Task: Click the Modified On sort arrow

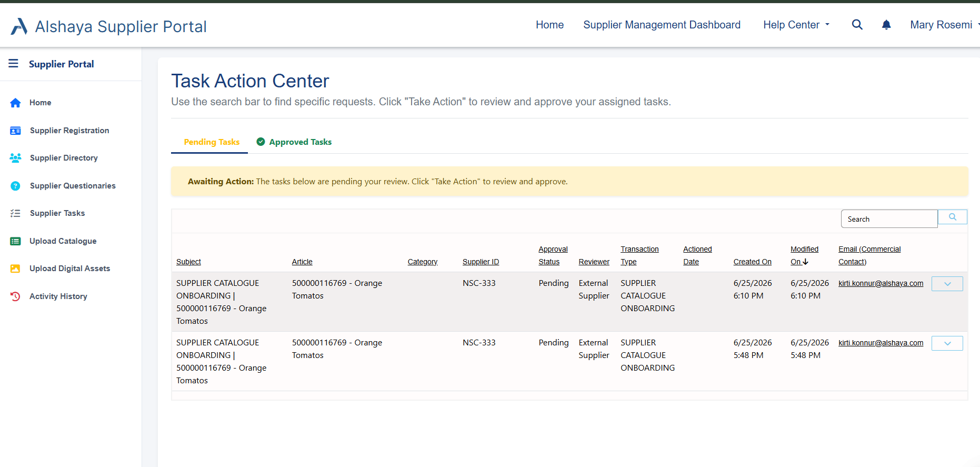Action: [x=805, y=262]
